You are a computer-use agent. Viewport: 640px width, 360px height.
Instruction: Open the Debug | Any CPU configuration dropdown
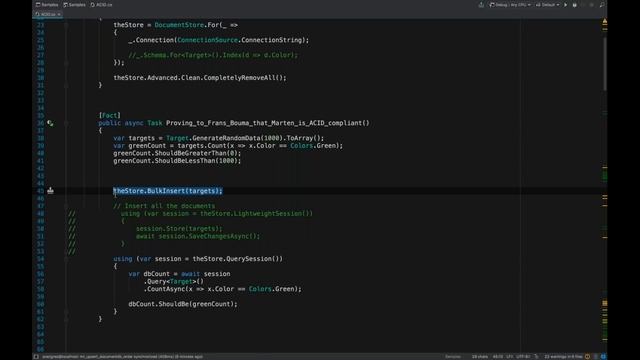510,5
